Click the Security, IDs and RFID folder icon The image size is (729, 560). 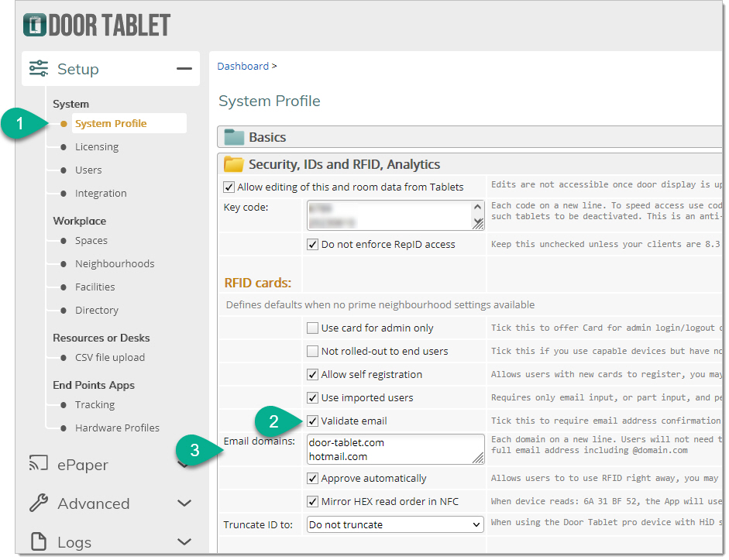coord(234,164)
